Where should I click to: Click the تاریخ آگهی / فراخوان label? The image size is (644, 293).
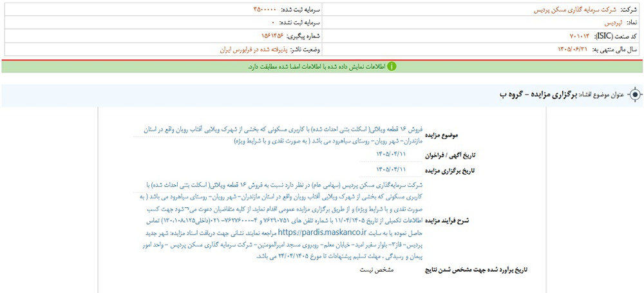pos(450,155)
